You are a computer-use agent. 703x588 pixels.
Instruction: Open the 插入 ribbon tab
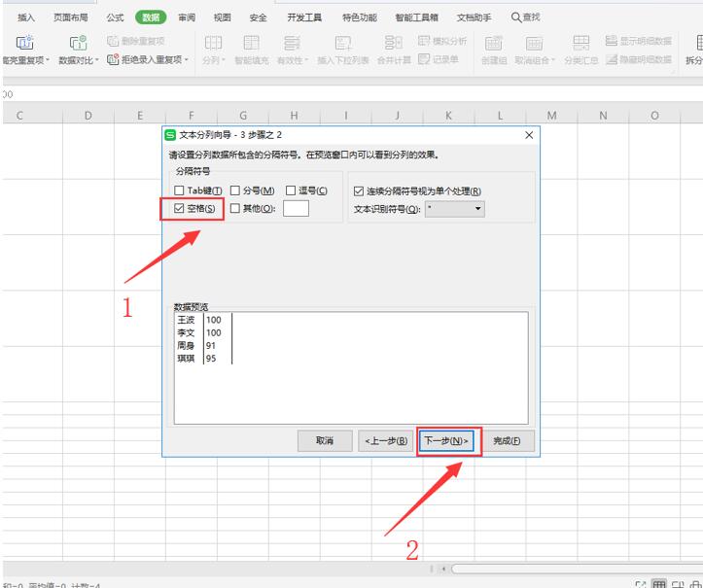coord(26,17)
